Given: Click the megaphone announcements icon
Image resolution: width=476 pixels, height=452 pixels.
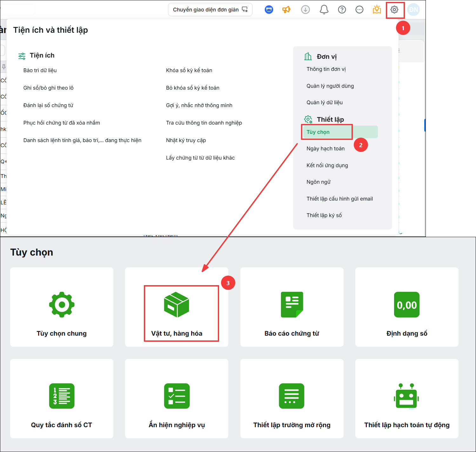Looking at the screenshot, I should pyautogui.click(x=286, y=10).
